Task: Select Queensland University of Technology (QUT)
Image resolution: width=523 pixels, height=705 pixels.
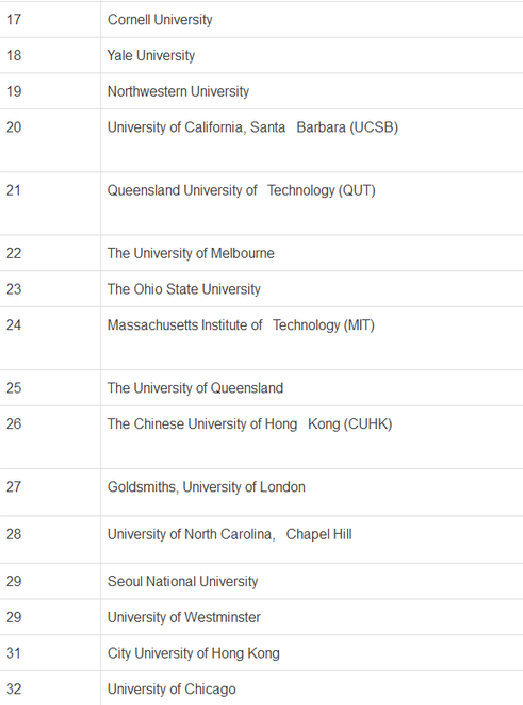Action: click(x=241, y=191)
